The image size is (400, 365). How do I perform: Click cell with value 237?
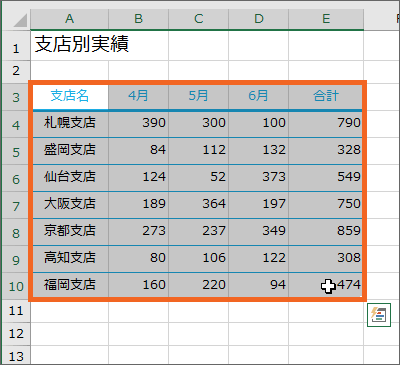(x=198, y=232)
